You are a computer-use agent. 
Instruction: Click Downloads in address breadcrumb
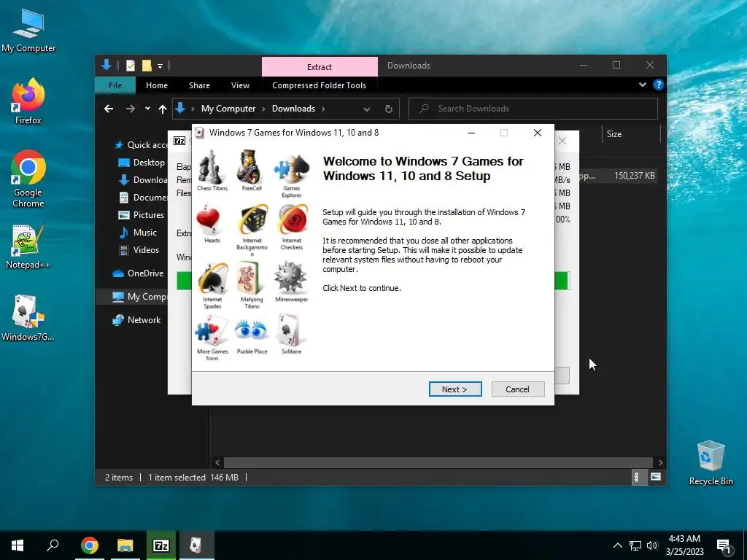coord(293,109)
